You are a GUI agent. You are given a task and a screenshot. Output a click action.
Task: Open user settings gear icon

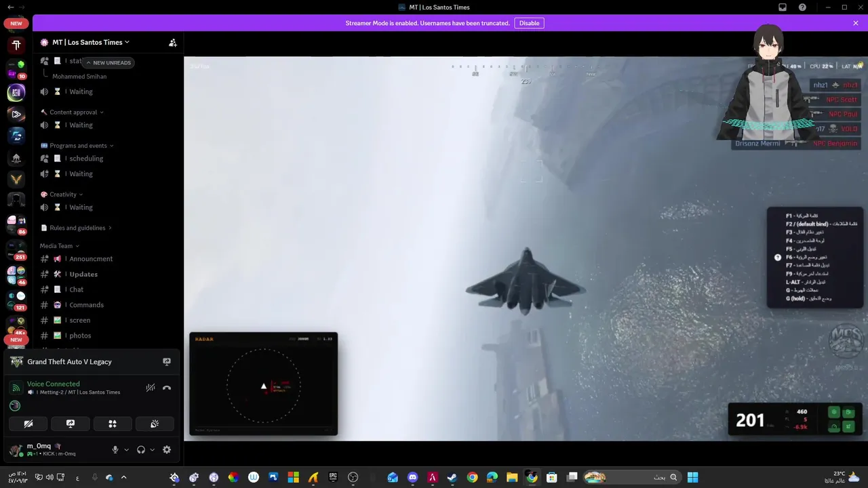(167, 449)
